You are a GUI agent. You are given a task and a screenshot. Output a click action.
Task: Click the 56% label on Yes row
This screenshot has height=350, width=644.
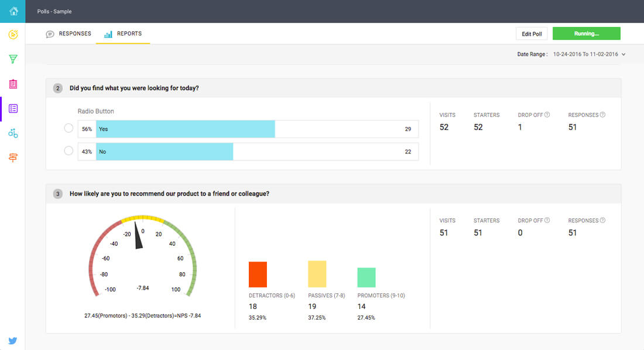[x=87, y=129]
